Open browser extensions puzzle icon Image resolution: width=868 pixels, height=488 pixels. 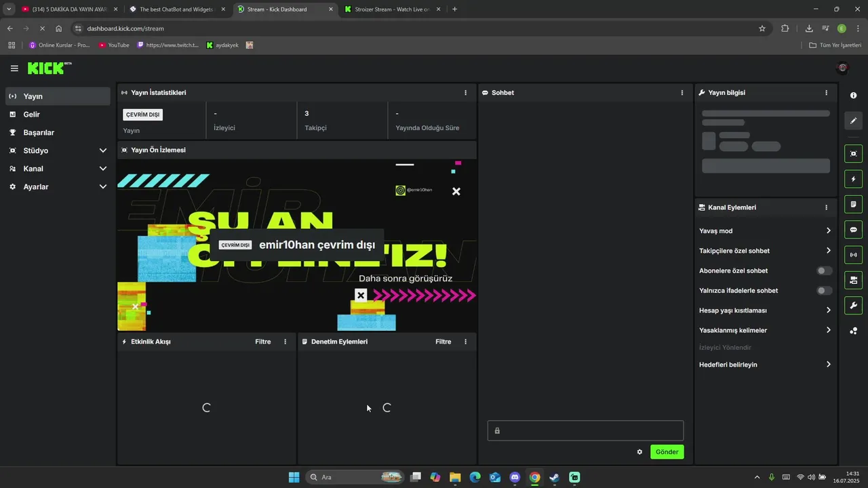pos(785,28)
